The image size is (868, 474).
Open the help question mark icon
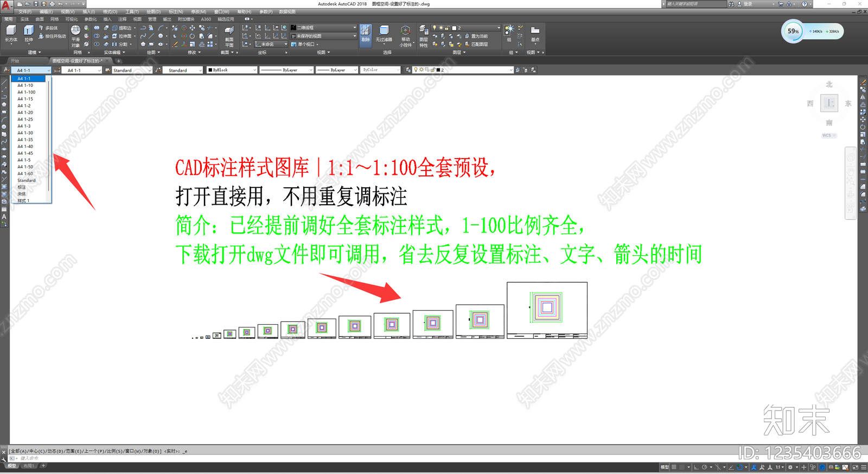click(x=805, y=4)
